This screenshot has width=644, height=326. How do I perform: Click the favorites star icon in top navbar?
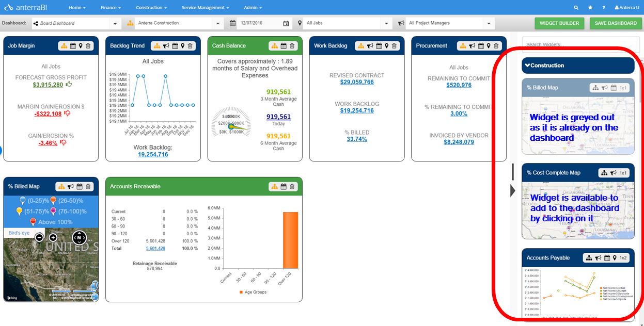tap(590, 8)
